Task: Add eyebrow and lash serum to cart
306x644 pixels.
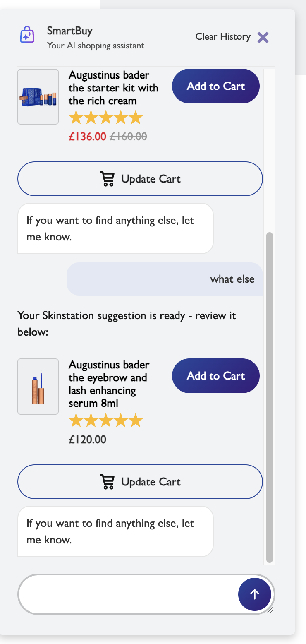Action: tap(215, 376)
